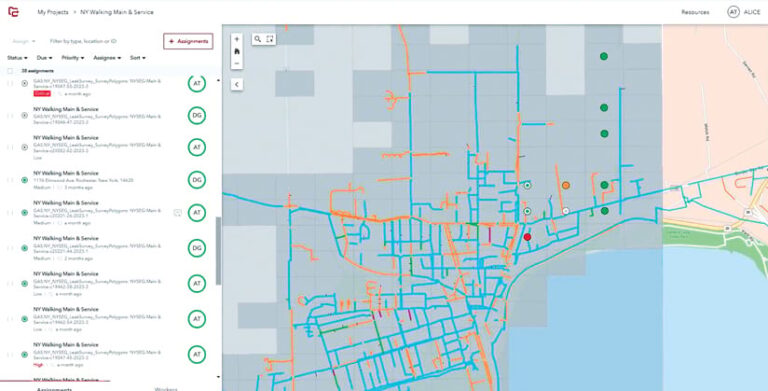Click the list scroll-down arrow
Image resolution: width=768 pixels, height=391 pixels.
click(218, 377)
